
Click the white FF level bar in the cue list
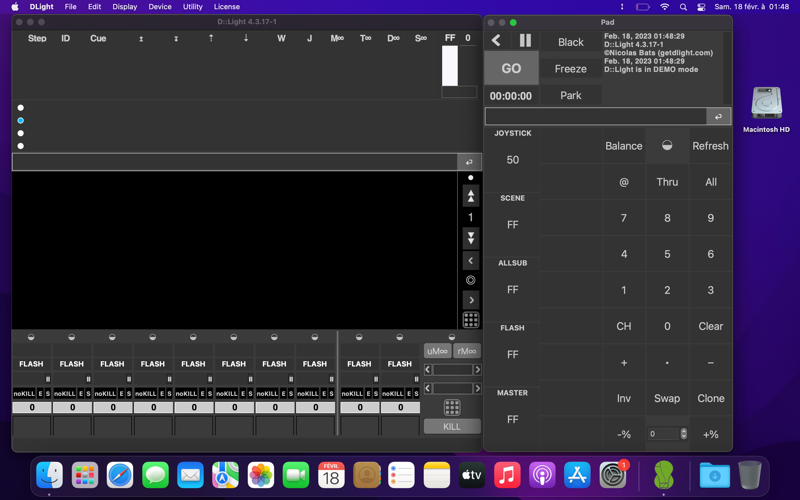450,66
